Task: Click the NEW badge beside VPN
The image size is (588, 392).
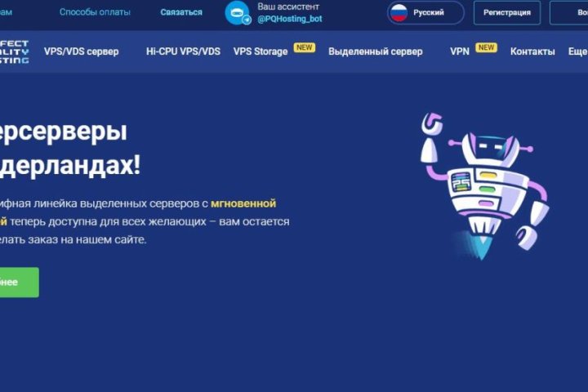Action: [x=486, y=47]
